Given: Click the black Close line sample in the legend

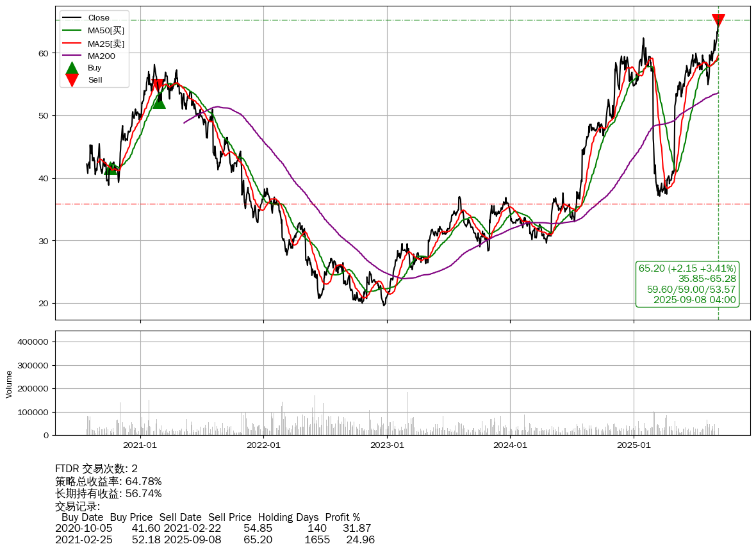Looking at the screenshot, I should 72,18.
